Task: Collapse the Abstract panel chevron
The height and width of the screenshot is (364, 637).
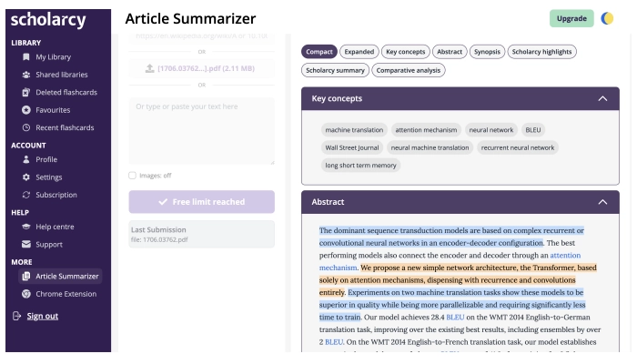Action: coord(602,202)
